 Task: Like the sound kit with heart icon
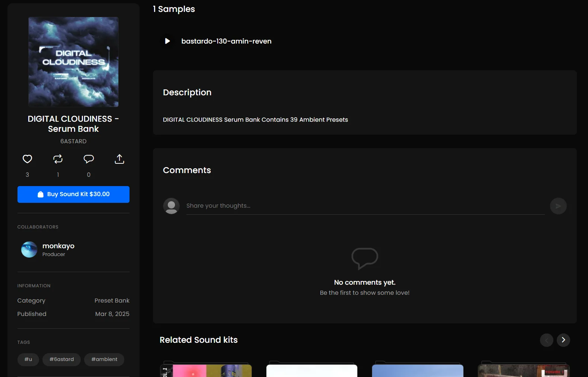click(x=27, y=159)
